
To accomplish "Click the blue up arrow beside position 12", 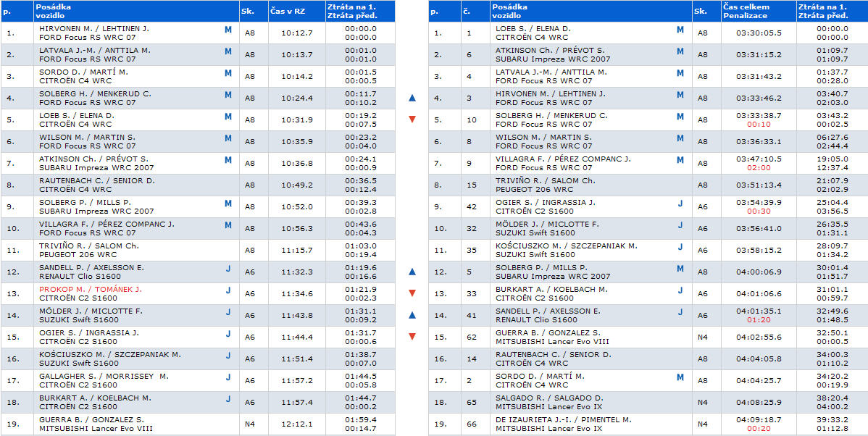I will [x=412, y=272].
